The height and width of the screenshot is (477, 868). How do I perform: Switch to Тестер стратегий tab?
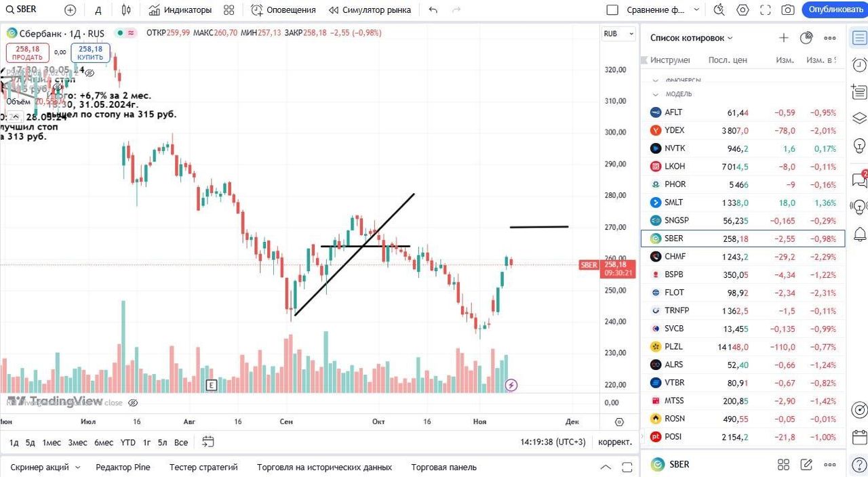203,467
